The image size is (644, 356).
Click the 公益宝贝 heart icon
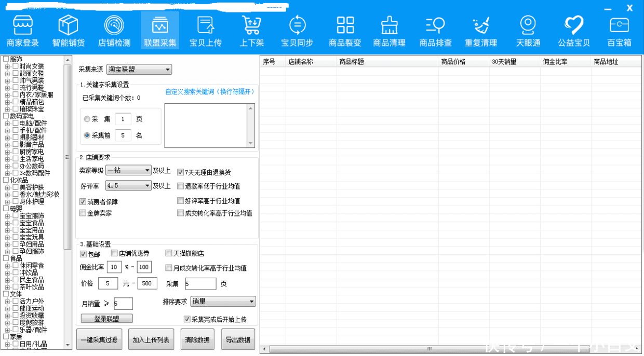pyautogui.click(x=574, y=25)
